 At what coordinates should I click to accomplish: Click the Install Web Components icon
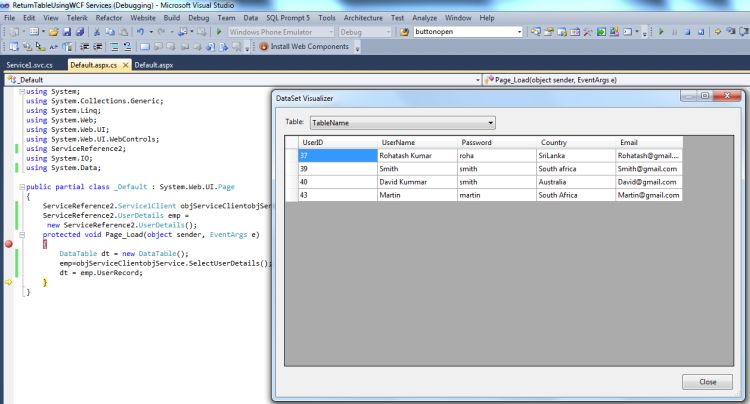[263, 47]
